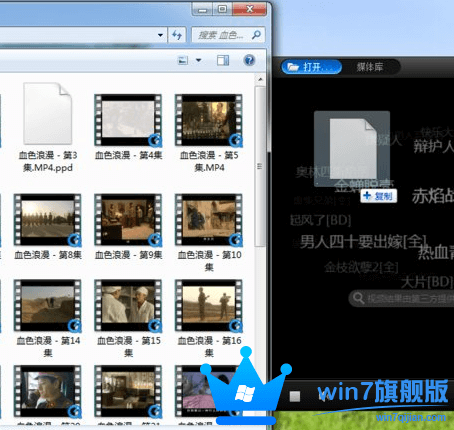Screen dimensions: 454x430
Task: Open 金枝欲孽2[全] in the player
Action: (361, 267)
